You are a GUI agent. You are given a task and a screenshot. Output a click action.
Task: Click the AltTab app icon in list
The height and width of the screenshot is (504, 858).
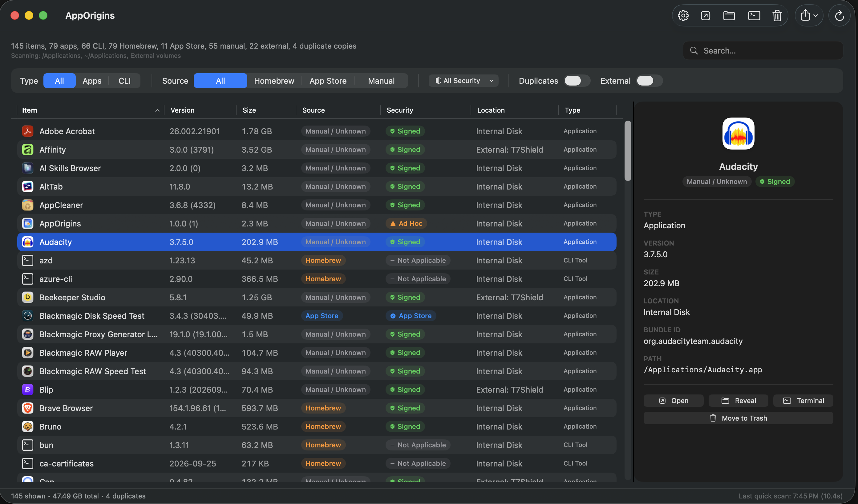(x=28, y=187)
